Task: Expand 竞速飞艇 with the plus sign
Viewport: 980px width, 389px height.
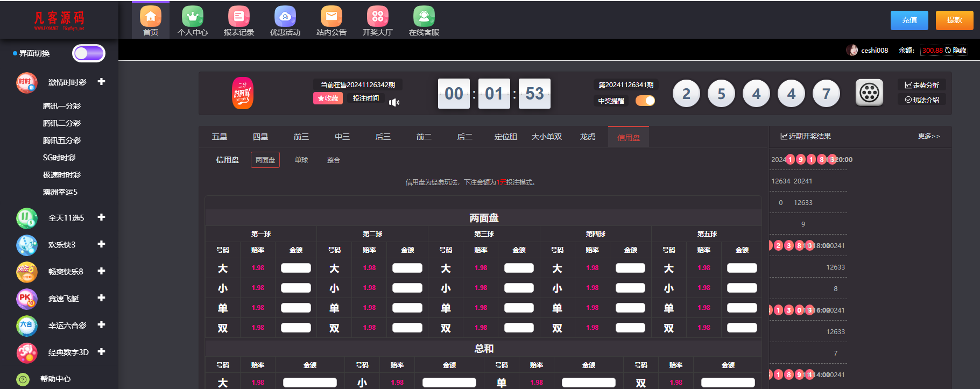Action: point(101,298)
